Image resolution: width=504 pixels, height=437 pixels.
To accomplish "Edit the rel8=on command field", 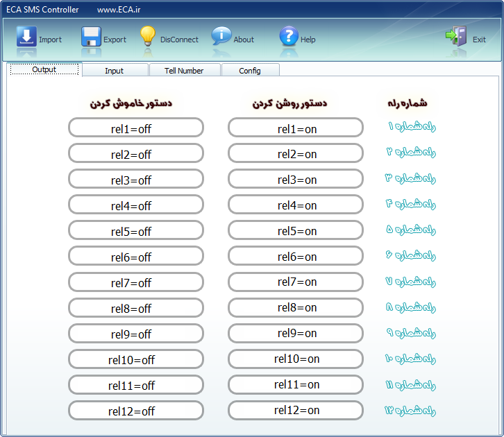I will tap(296, 307).
